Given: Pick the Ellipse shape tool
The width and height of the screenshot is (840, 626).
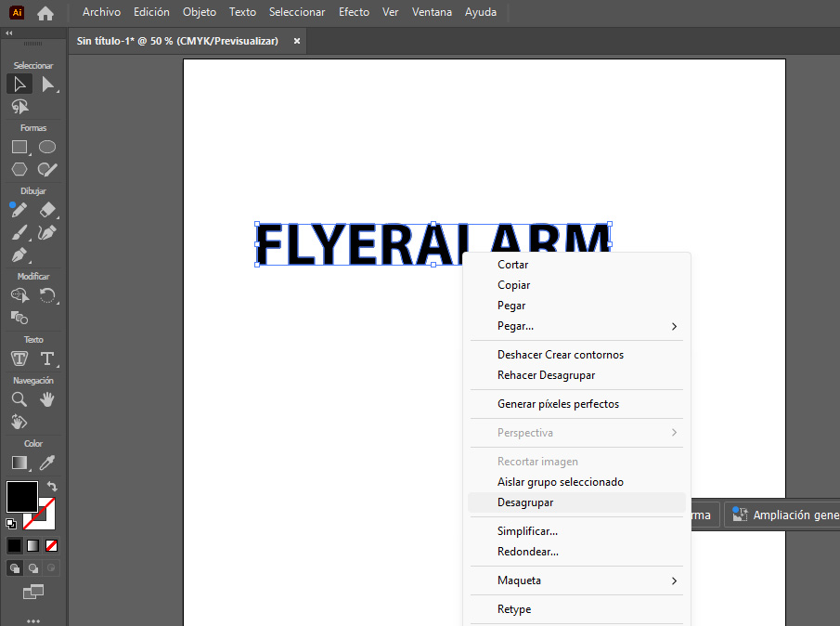Looking at the screenshot, I should click(x=47, y=147).
